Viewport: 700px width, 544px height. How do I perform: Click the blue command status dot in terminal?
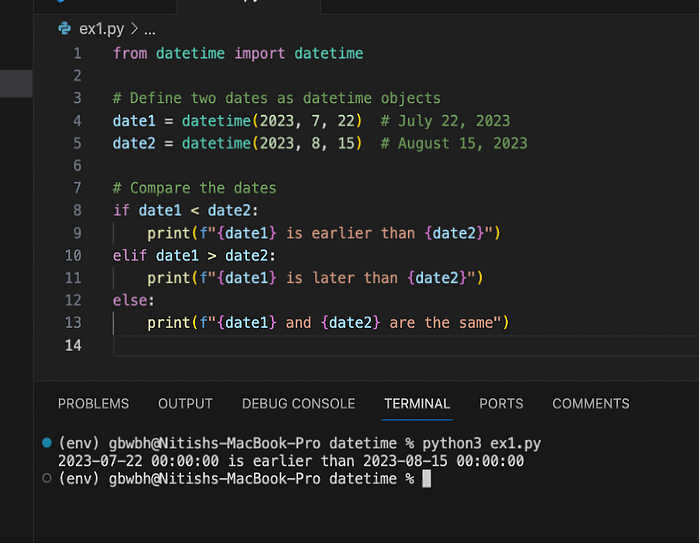tap(47, 443)
